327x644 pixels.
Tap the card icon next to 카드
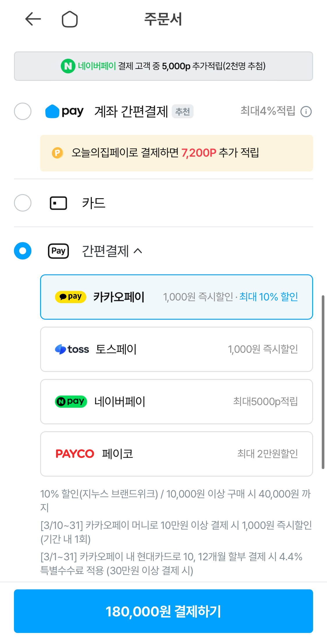coord(58,203)
